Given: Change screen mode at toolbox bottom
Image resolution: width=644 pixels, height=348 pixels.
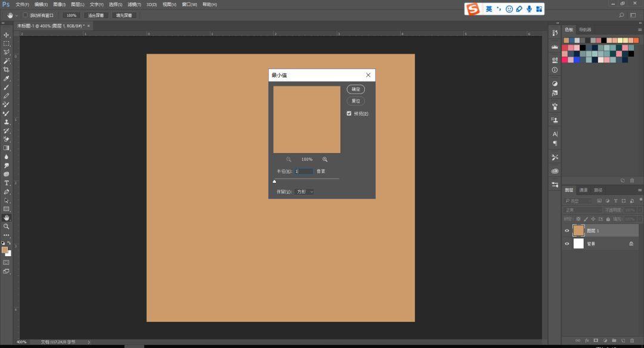Looking at the screenshot, I should (x=6, y=271).
